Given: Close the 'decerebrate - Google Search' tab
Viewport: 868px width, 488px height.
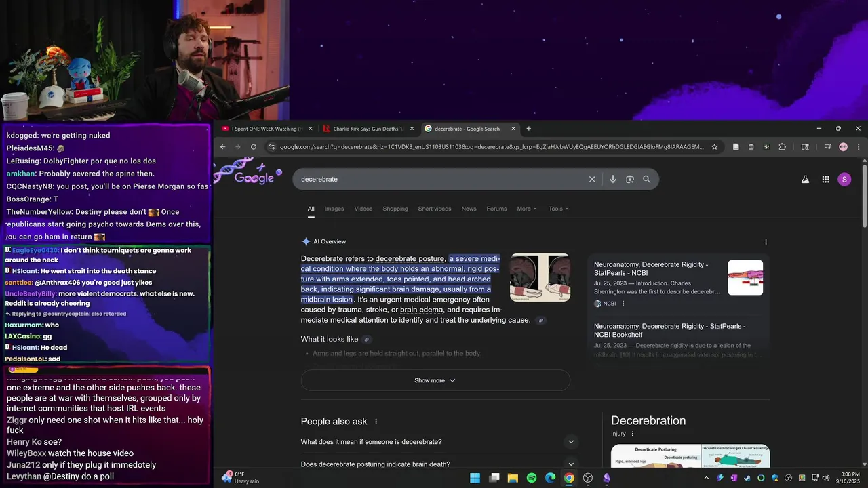Looking at the screenshot, I should pyautogui.click(x=513, y=129).
